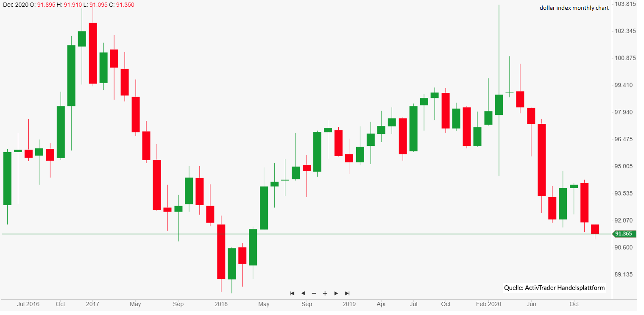Select the '2017' label on the time axis

point(92,304)
